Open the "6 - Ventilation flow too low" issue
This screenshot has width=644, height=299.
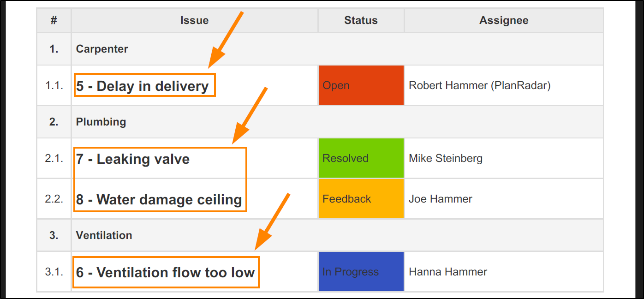[166, 273]
